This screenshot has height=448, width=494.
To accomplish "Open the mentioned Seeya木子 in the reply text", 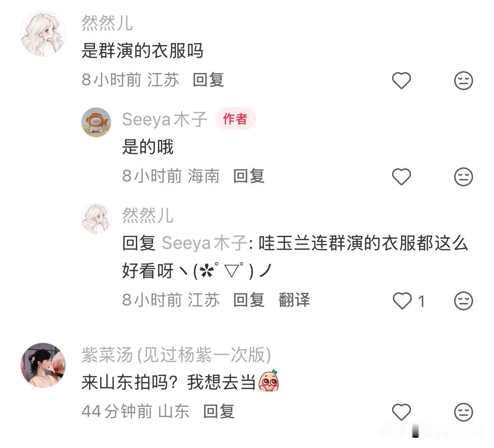I will [204, 243].
